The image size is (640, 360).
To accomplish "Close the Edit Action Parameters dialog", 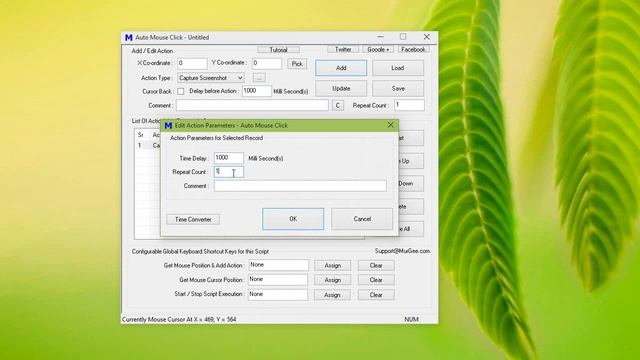I will 391,125.
